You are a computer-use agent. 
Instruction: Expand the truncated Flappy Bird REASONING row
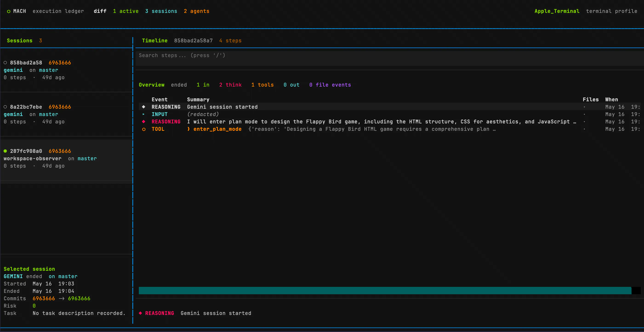click(x=390, y=122)
